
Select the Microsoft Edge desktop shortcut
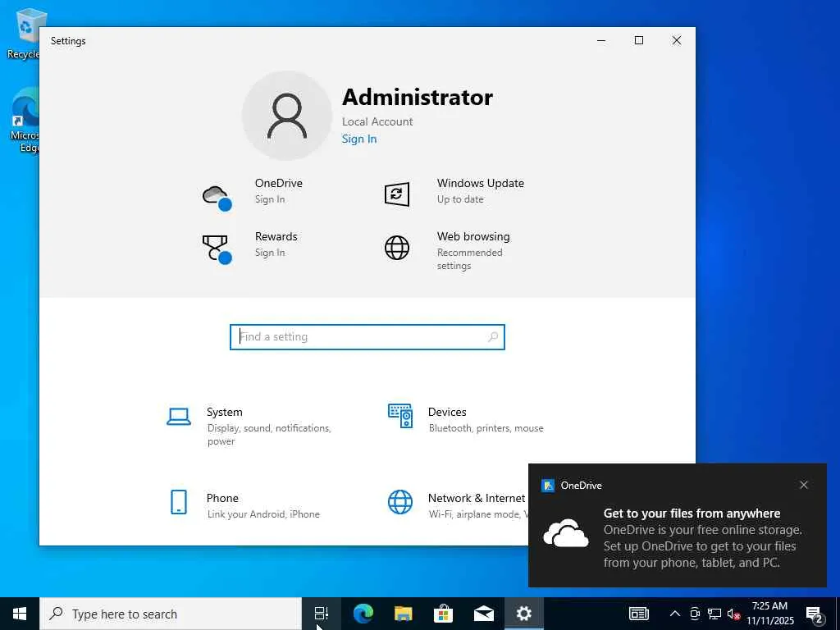25,121
